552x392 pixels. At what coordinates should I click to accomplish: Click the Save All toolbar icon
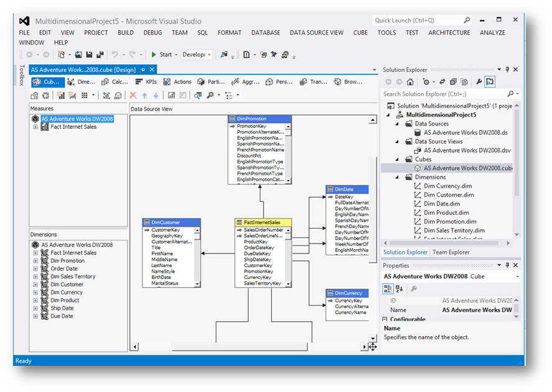point(100,55)
